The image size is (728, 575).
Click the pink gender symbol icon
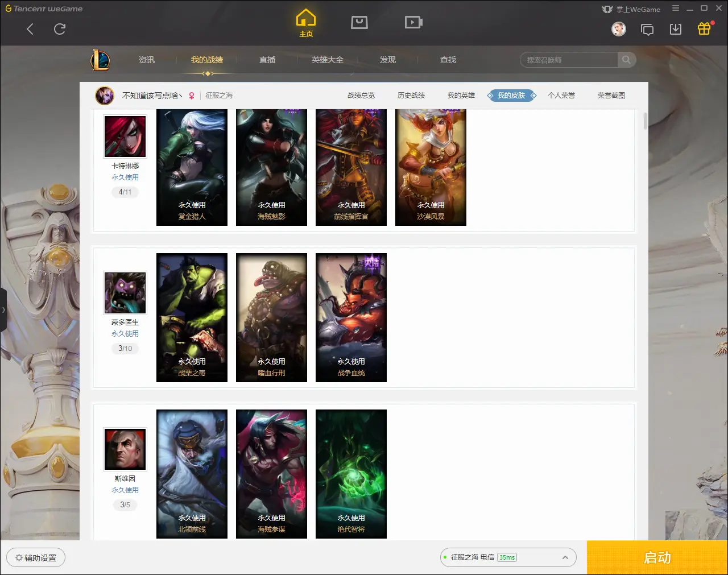click(x=192, y=96)
